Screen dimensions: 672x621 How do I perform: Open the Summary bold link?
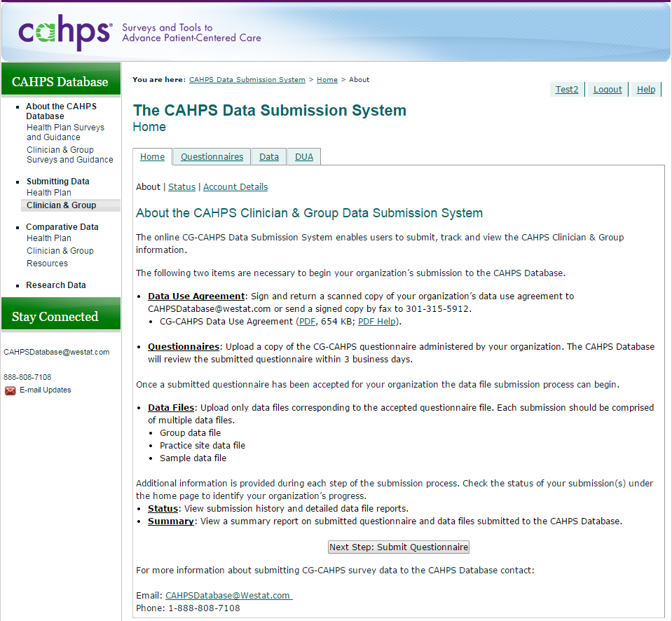[170, 521]
